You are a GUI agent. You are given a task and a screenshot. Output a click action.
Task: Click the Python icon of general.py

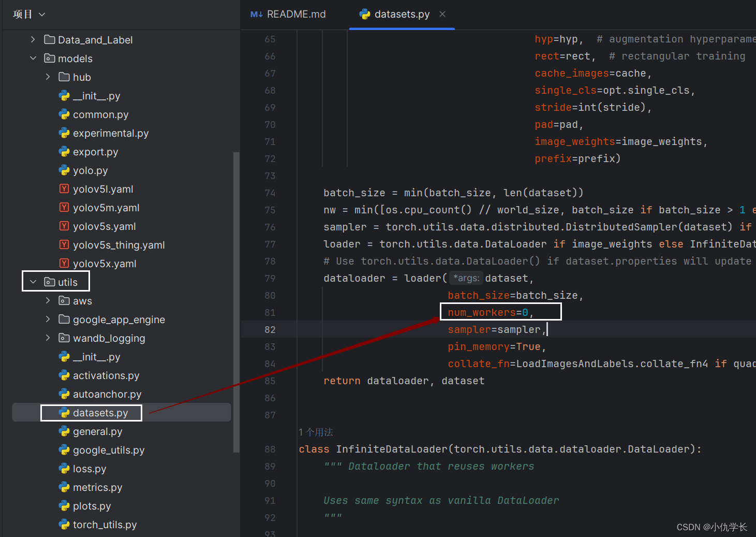[x=64, y=431]
